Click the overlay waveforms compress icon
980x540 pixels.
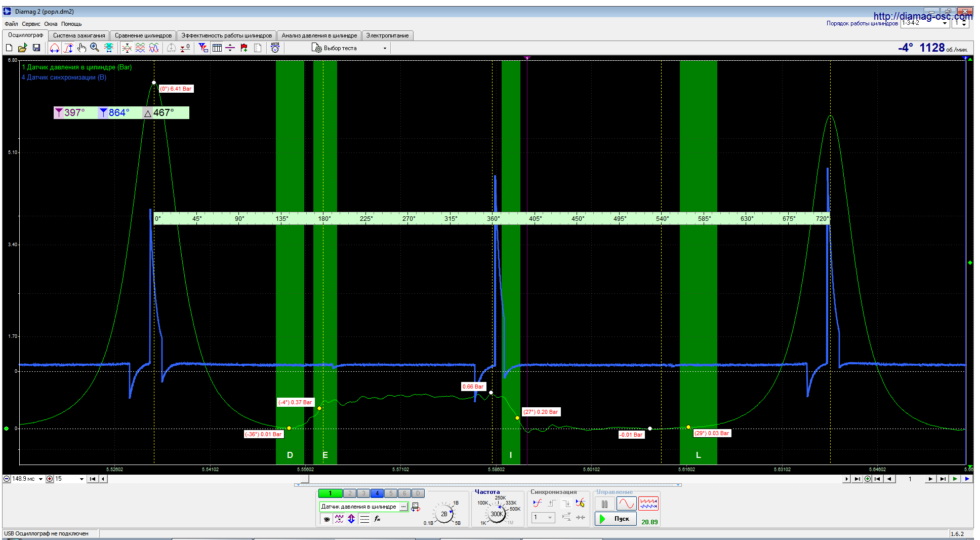click(127, 48)
